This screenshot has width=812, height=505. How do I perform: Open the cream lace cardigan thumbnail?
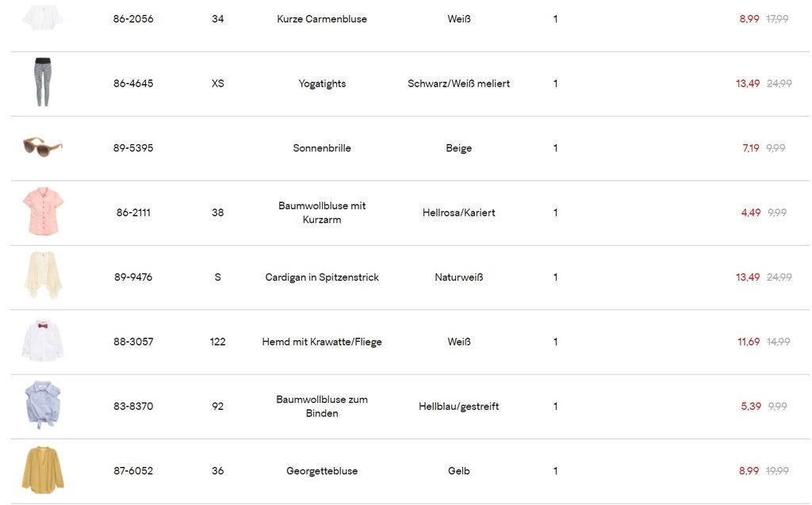(43, 277)
